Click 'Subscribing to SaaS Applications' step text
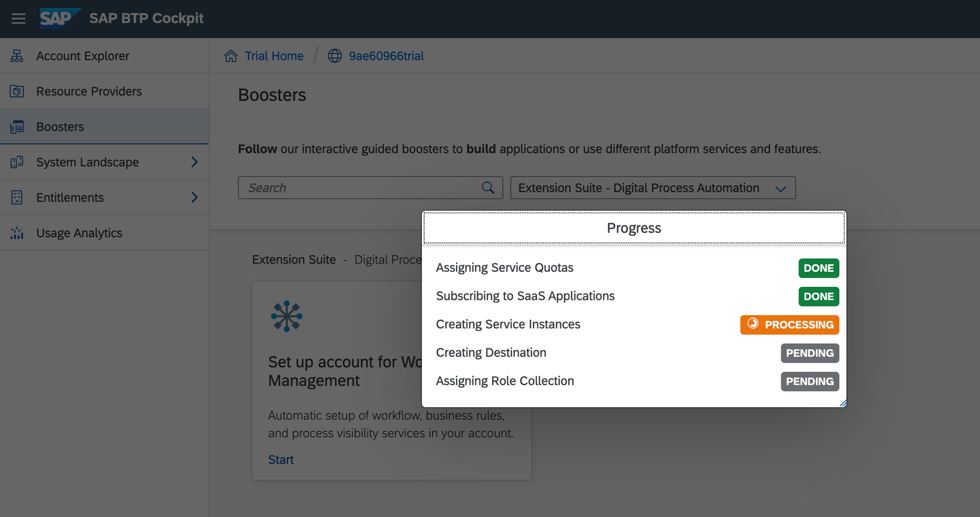 (525, 296)
